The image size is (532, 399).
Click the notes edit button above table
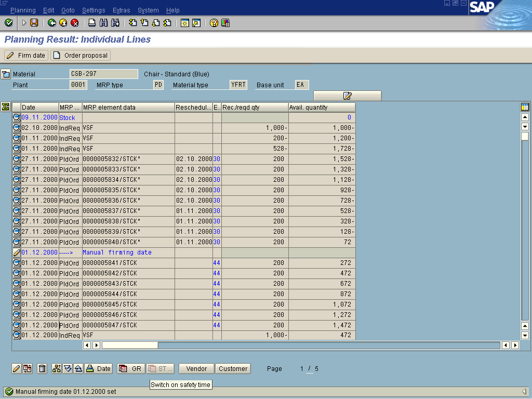pyautogui.click(x=348, y=96)
